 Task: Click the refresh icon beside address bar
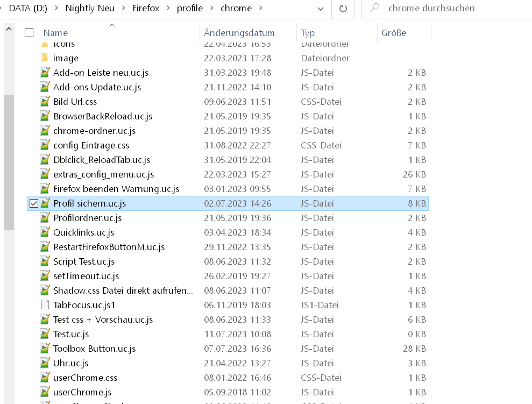tap(343, 8)
